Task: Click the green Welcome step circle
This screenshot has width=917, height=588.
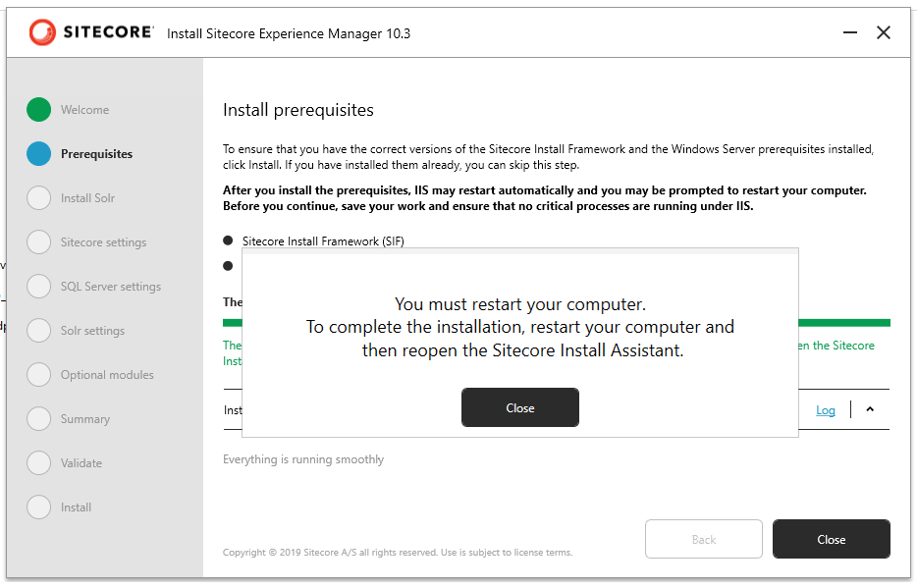Action: tap(38, 110)
